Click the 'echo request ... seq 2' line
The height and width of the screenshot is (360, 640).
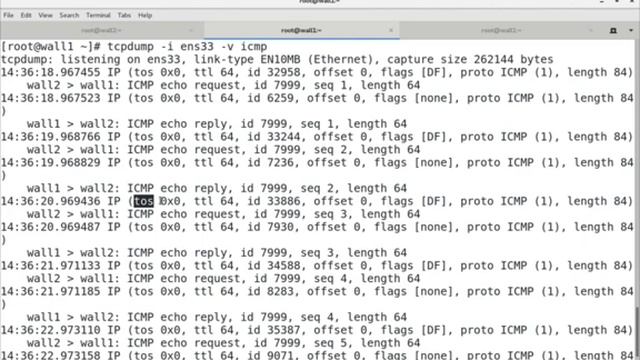(223, 150)
